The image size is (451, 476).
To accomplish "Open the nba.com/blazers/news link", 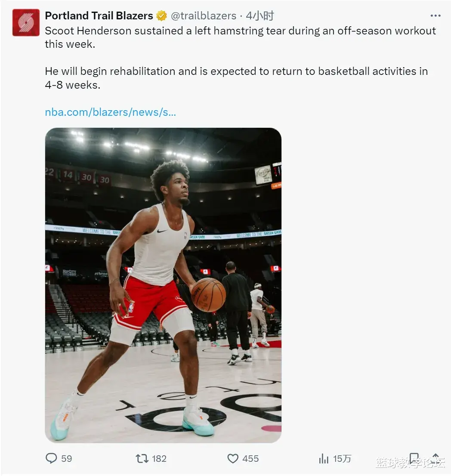I will pyautogui.click(x=111, y=112).
